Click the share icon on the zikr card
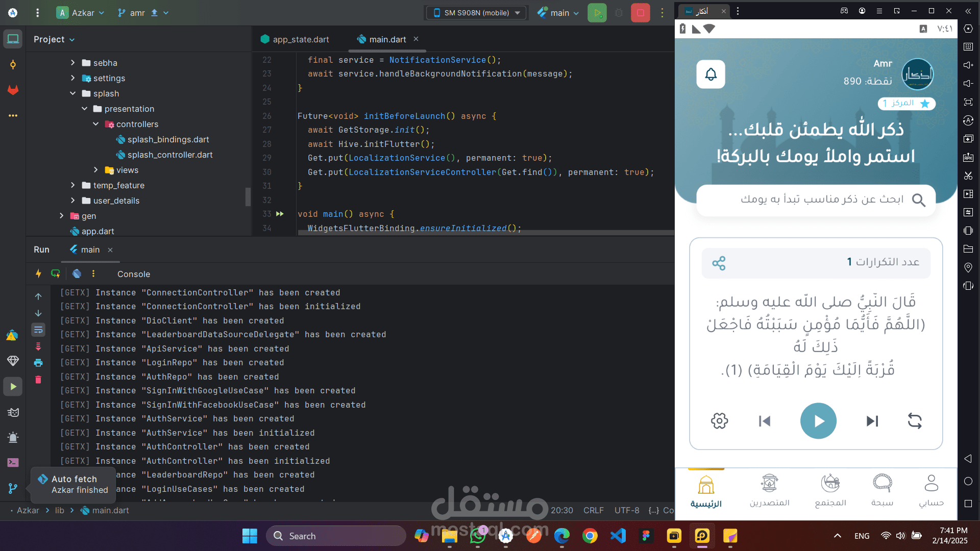 coord(719,263)
